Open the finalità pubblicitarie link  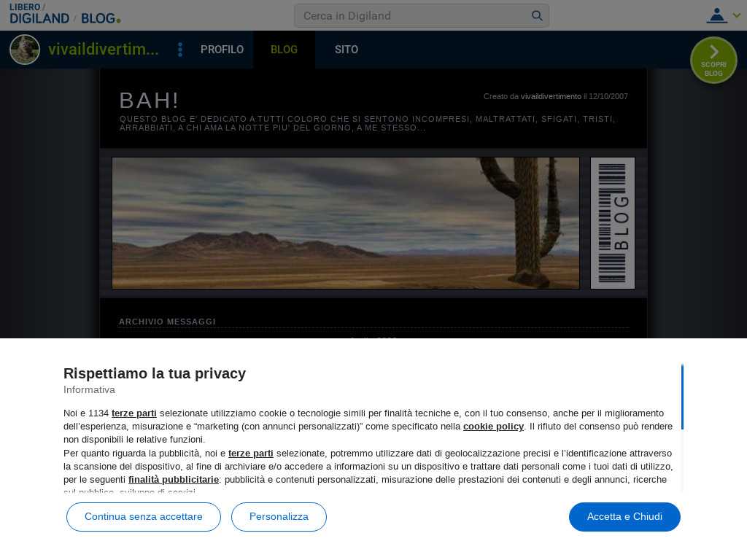click(174, 480)
